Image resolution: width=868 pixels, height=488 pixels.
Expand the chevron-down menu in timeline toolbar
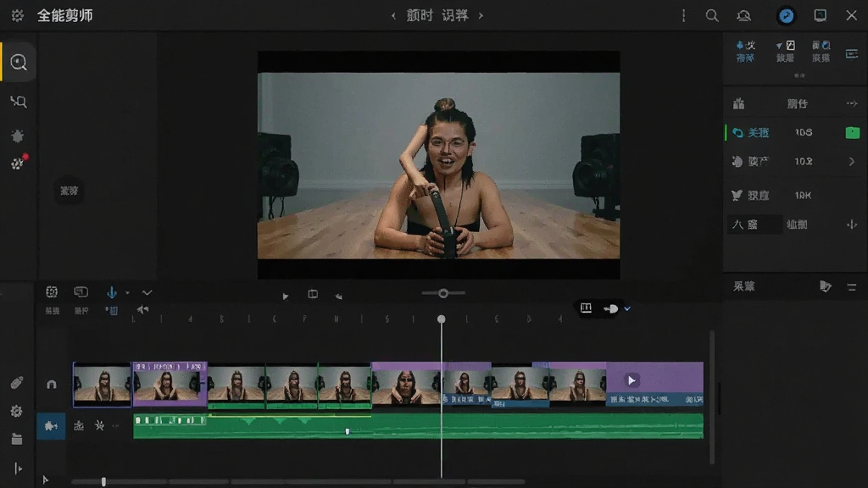(x=147, y=292)
